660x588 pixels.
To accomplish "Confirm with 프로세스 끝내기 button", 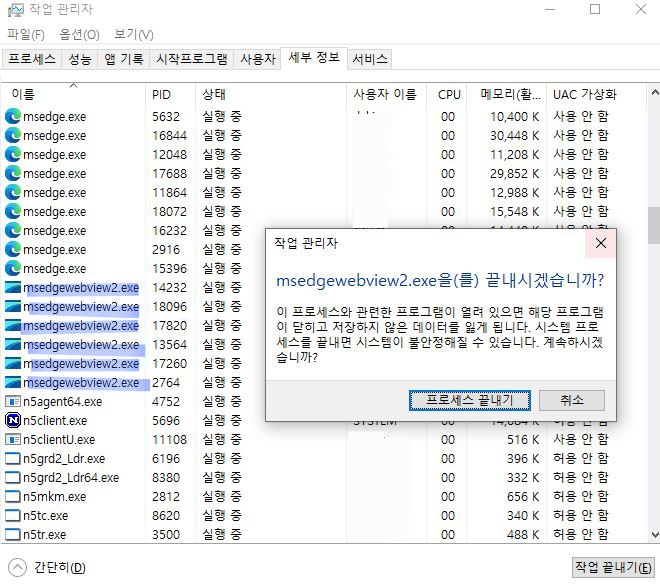I will click(469, 400).
